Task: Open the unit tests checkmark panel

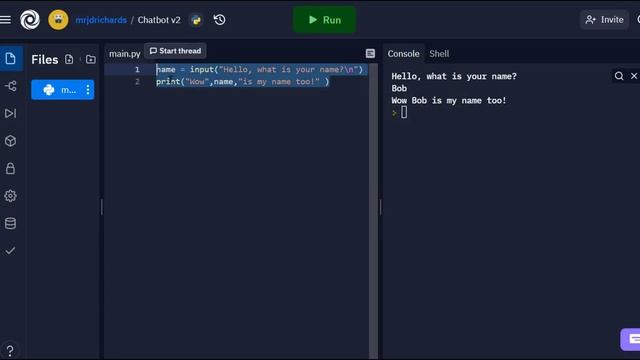Action: [11, 251]
